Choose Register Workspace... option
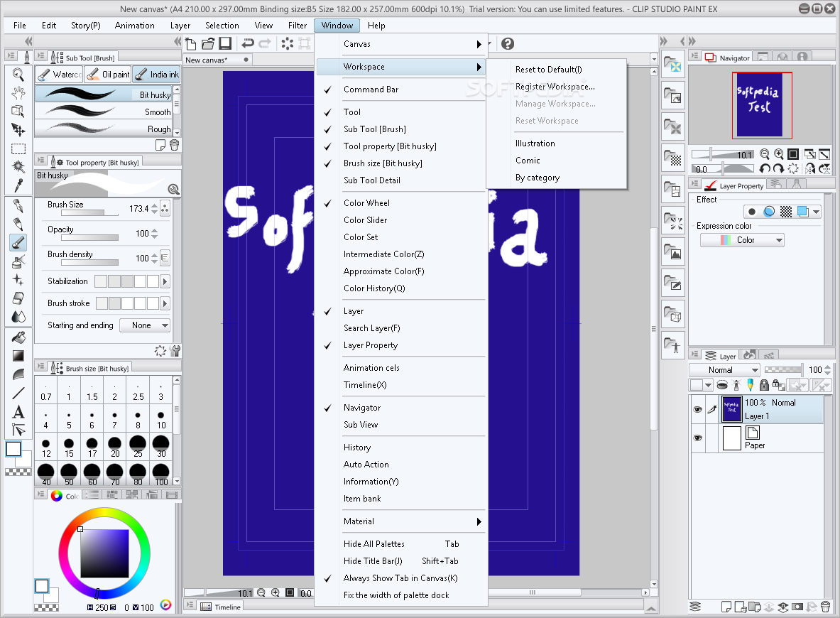 tap(556, 87)
